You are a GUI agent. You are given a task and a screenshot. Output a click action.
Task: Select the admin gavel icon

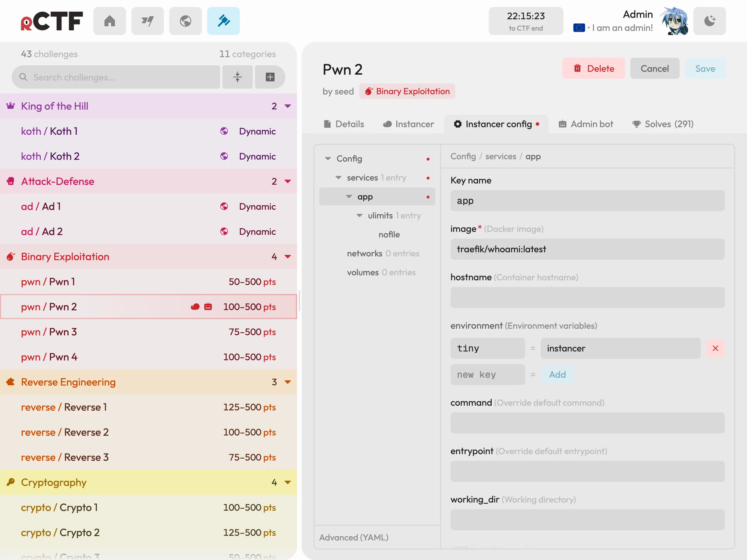pos(223,21)
